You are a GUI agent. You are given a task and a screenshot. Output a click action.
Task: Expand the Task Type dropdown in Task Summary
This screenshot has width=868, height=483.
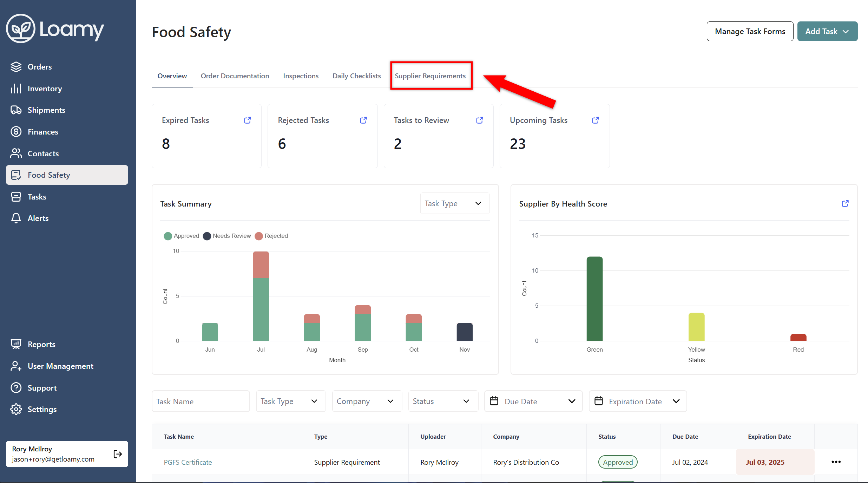coord(454,203)
